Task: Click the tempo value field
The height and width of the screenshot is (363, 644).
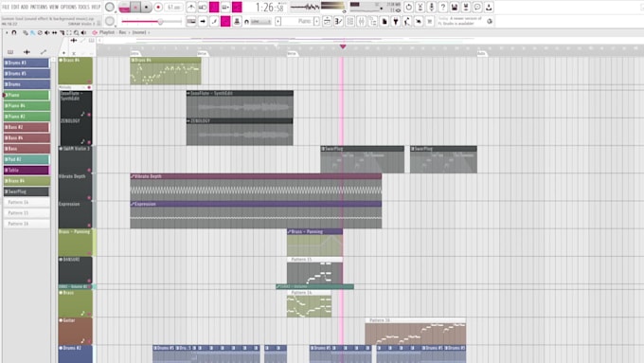Action: tap(174, 7)
